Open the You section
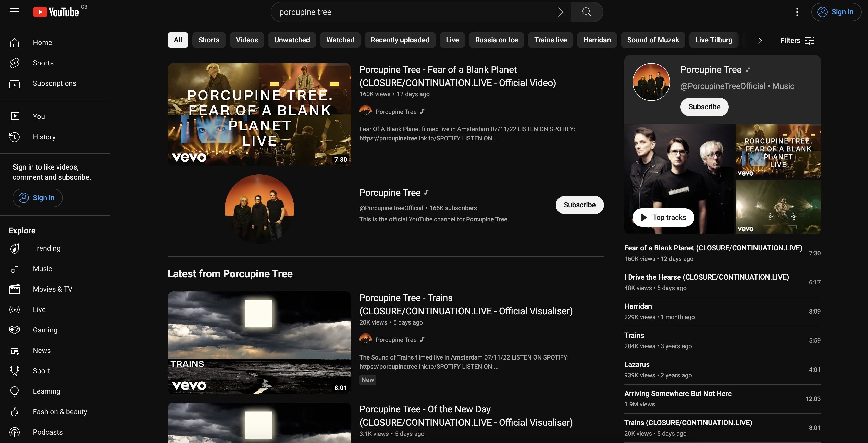 (55, 116)
